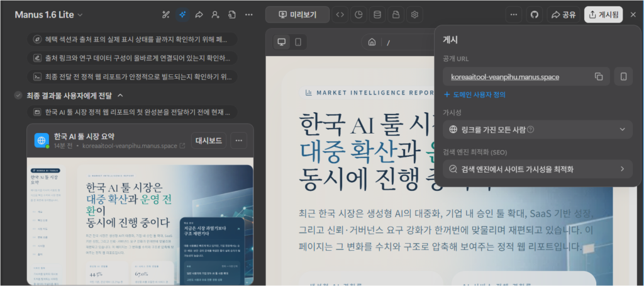Click the home icon in preview address bar
644x286 pixels.
pyautogui.click(x=372, y=42)
